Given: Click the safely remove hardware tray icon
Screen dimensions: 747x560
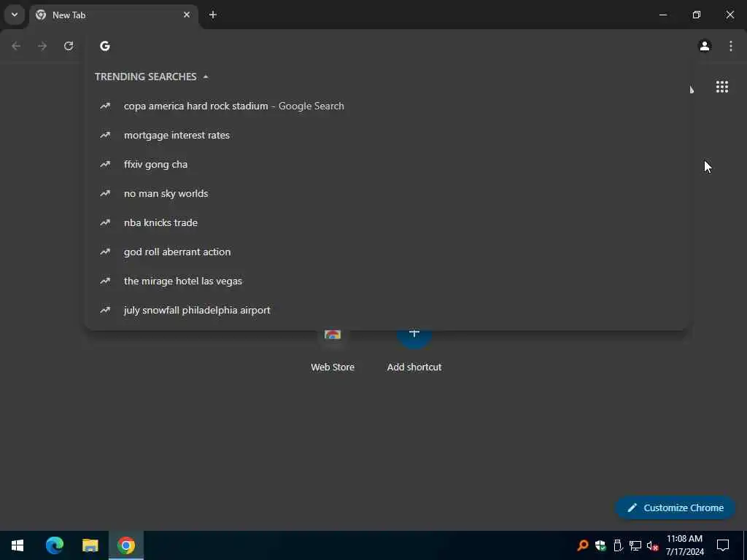Looking at the screenshot, I should [618, 545].
